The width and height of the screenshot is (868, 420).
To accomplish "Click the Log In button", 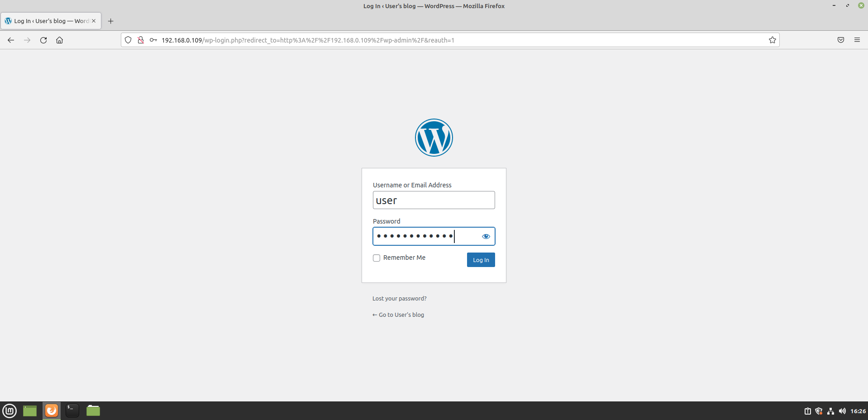I will (x=481, y=260).
